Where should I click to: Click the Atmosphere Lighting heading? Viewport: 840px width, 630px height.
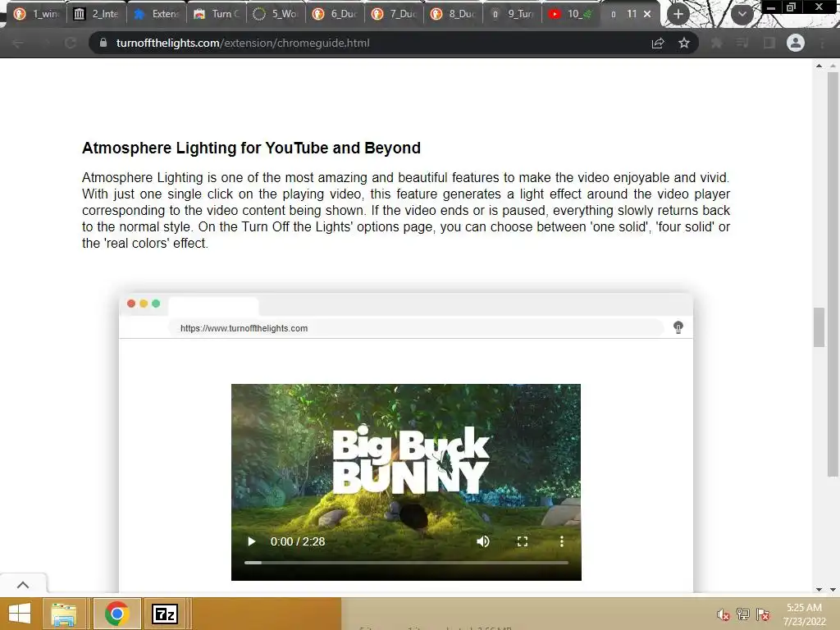pos(251,148)
